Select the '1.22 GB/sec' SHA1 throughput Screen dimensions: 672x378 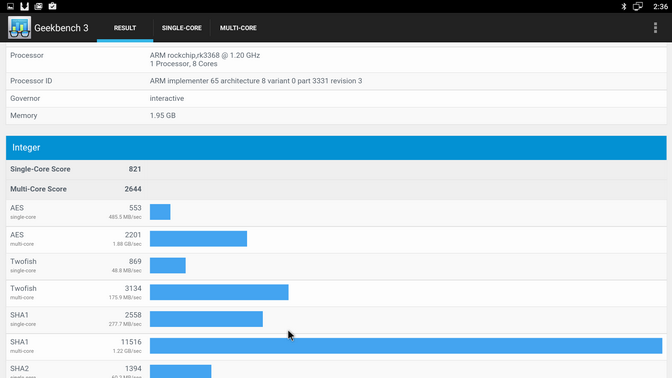(127, 351)
